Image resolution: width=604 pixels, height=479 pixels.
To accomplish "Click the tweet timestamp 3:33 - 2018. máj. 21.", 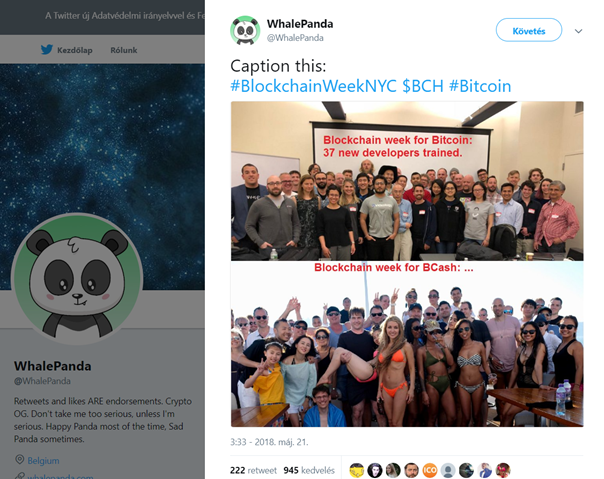I will [x=269, y=442].
